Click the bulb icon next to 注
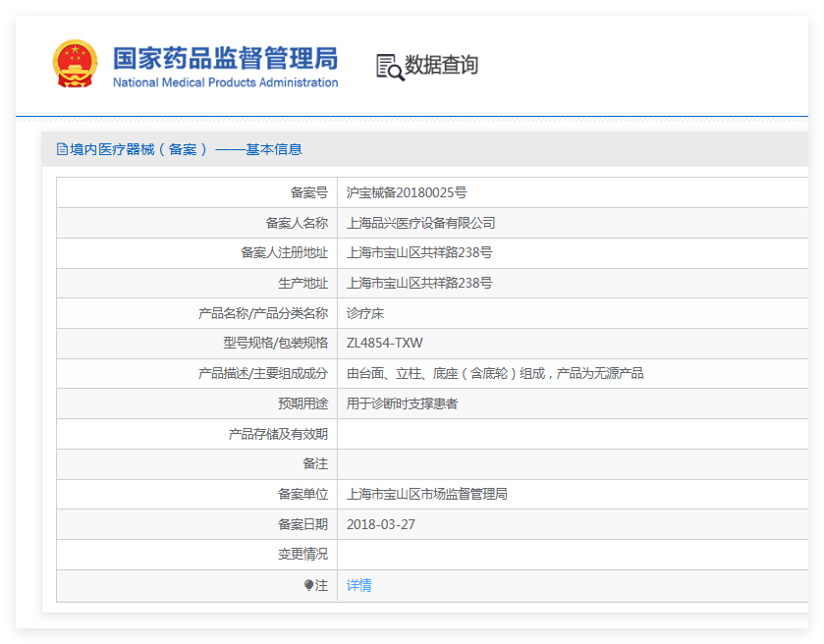 pyautogui.click(x=308, y=585)
